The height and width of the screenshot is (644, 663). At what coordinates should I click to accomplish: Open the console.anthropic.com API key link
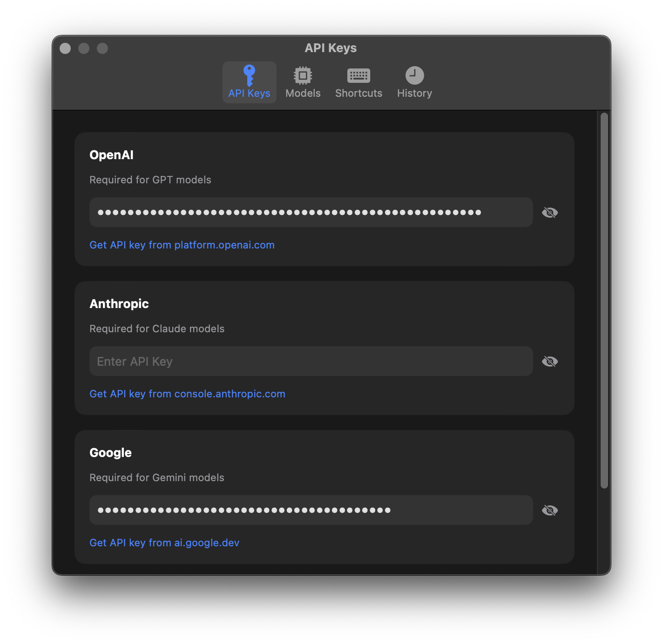tap(187, 394)
